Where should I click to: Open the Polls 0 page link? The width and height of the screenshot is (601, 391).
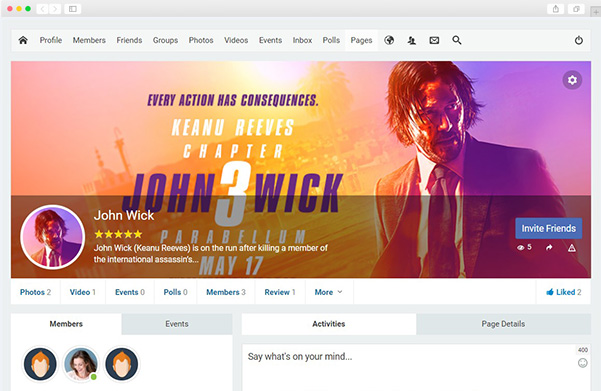pyautogui.click(x=176, y=292)
